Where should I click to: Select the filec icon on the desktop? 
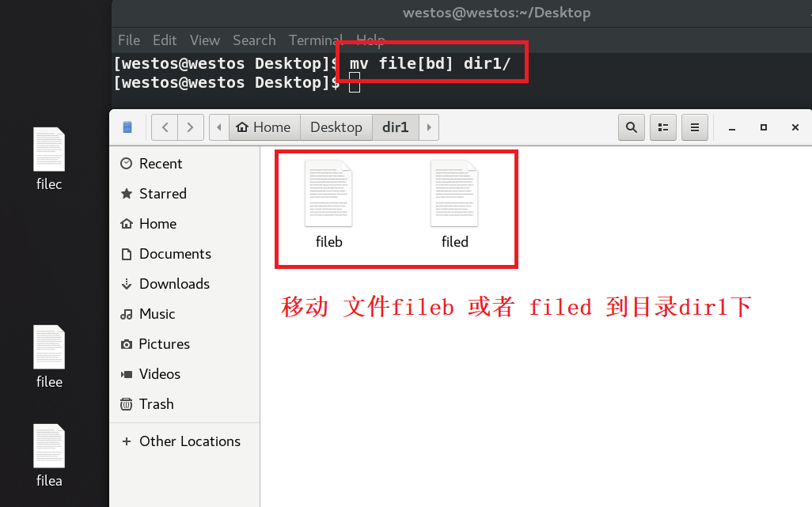point(49,149)
